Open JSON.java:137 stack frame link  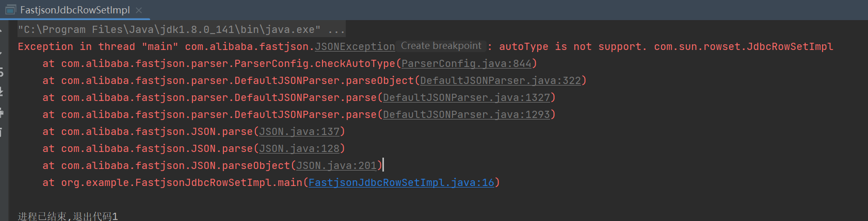(299, 131)
